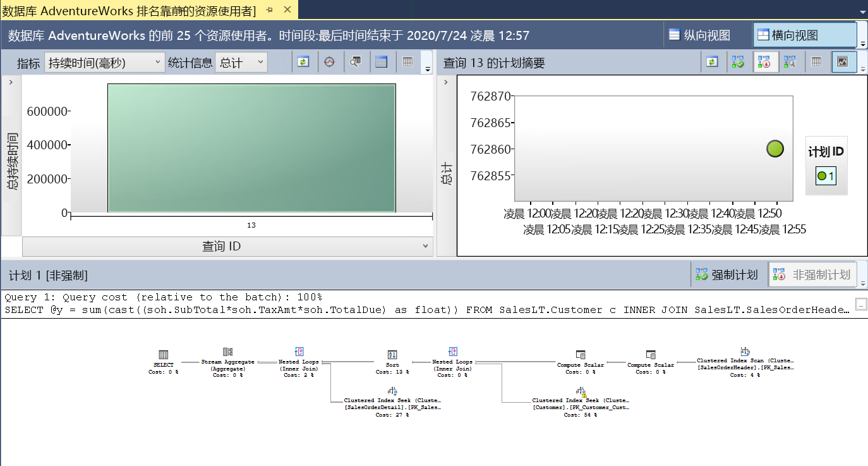Show plan summary in chart format icon
This screenshot has width=868, height=466.
tap(842, 62)
